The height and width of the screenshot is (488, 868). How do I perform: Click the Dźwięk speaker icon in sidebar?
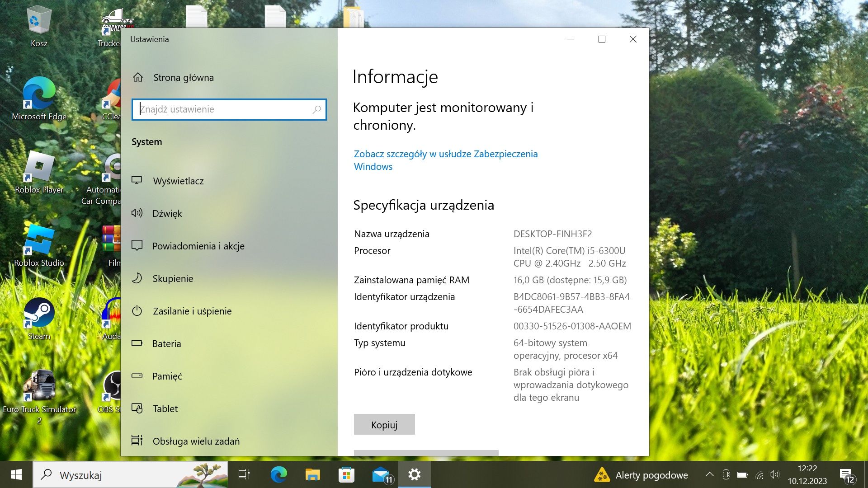[137, 213]
